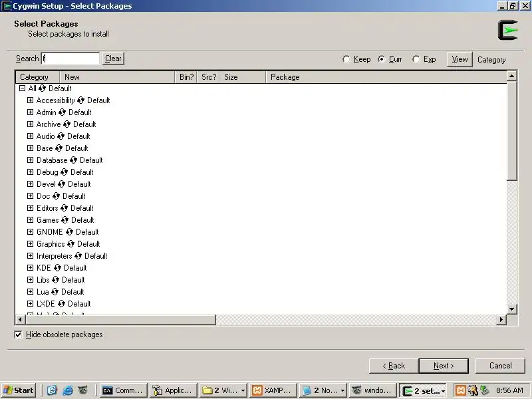Go back with the Back button
The height and width of the screenshot is (399, 532).
tap(394, 366)
